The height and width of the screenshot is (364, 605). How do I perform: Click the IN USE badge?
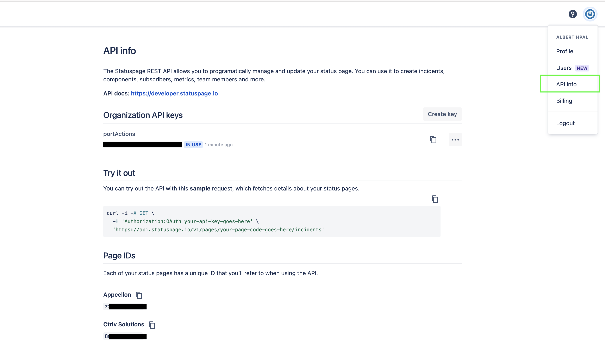click(x=193, y=145)
